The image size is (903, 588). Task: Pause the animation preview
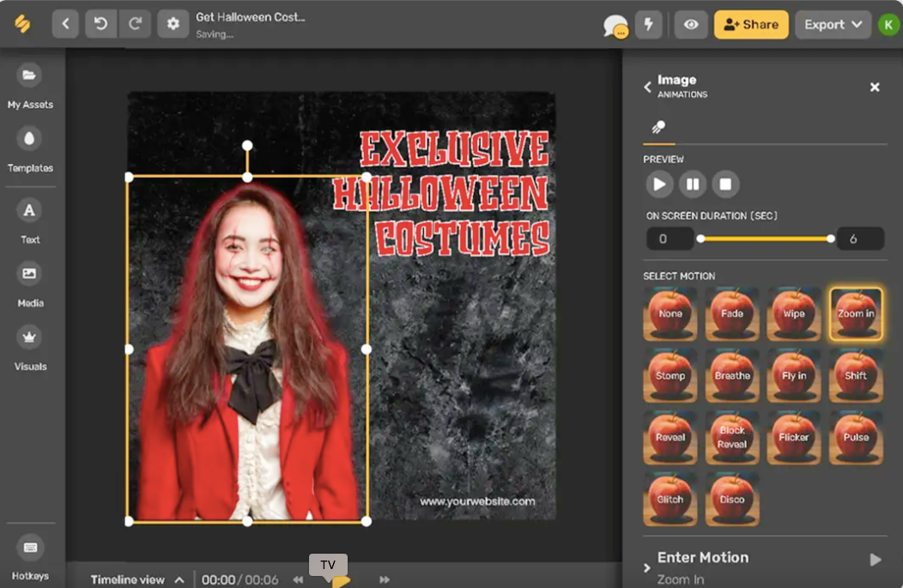click(693, 184)
